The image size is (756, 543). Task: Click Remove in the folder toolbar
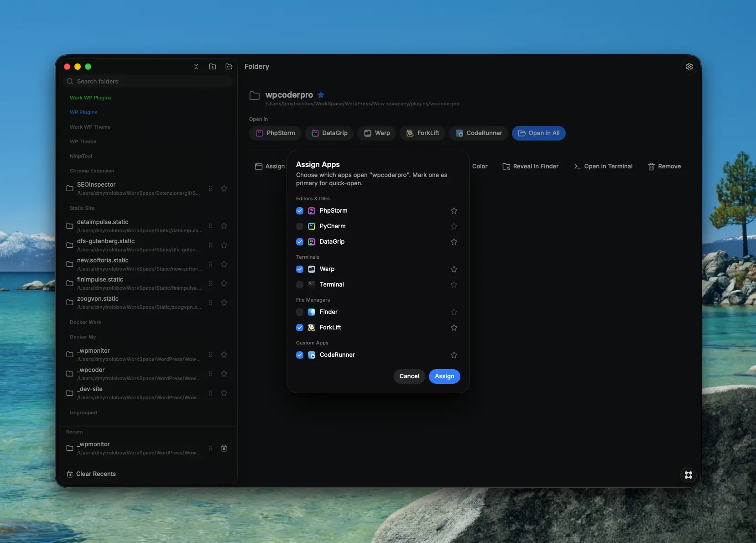pyautogui.click(x=664, y=167)
